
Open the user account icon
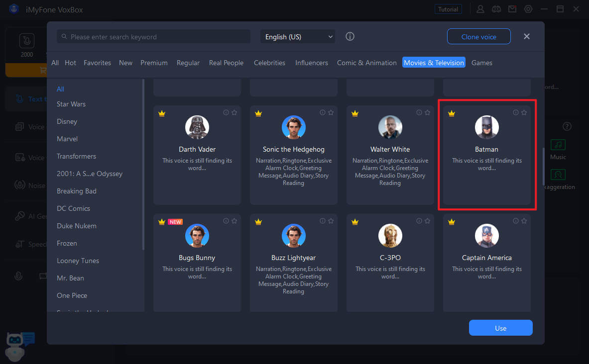tap(480, 9)
